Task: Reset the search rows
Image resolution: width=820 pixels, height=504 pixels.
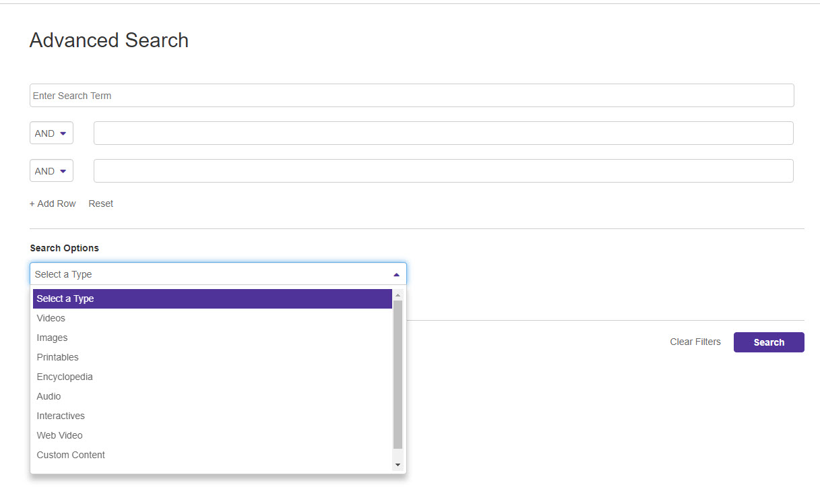Action: tap(101, 203)
